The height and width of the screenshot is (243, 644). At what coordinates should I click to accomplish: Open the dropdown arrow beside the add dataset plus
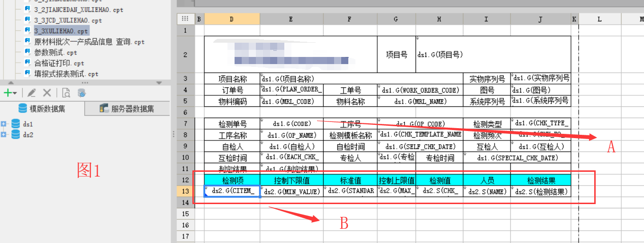[15, 93]
